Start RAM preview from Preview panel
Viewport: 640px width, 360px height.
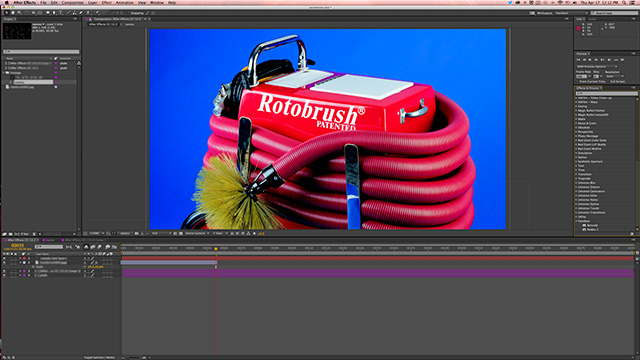coord(622,60)
